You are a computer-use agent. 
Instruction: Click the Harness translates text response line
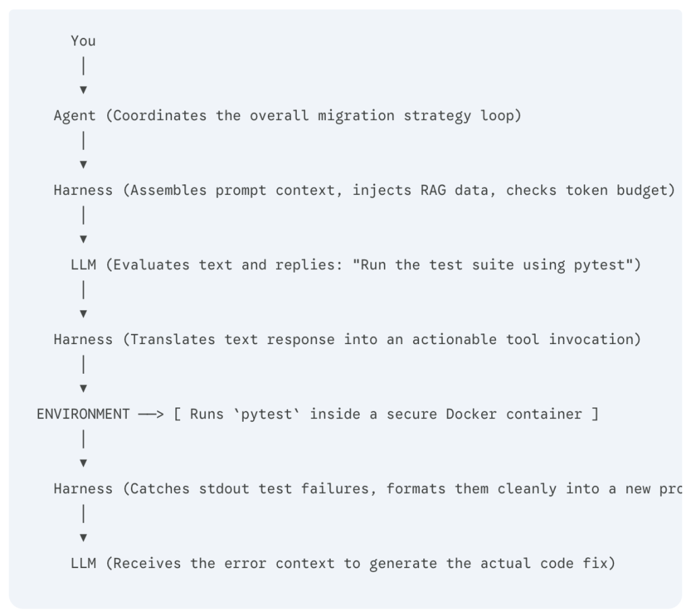click(348, 340)
